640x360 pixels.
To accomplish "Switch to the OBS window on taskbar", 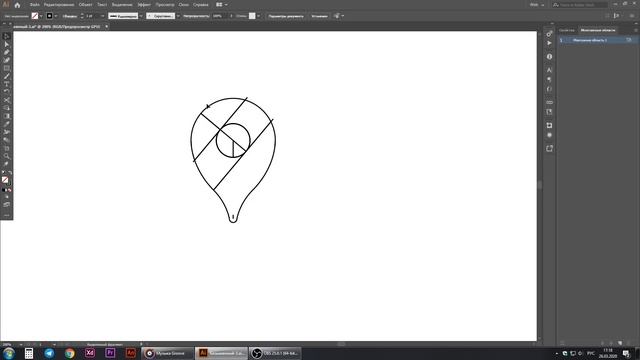I will pos(275,353).
